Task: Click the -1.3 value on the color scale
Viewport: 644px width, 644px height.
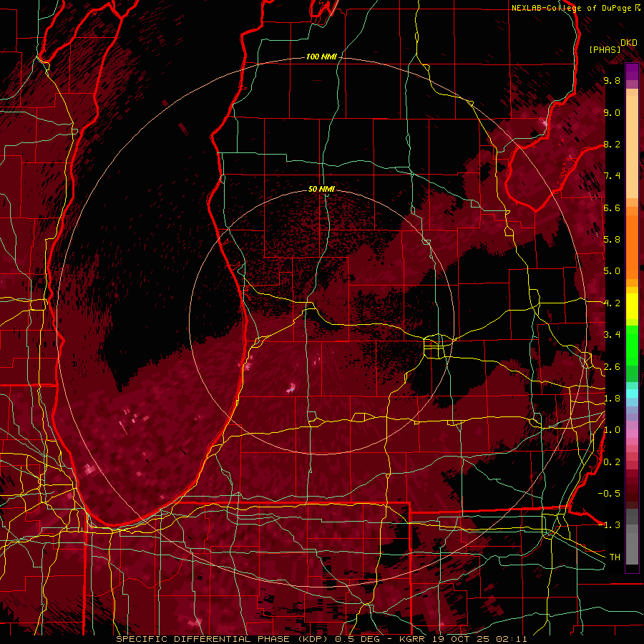Action: coord(609,525)
